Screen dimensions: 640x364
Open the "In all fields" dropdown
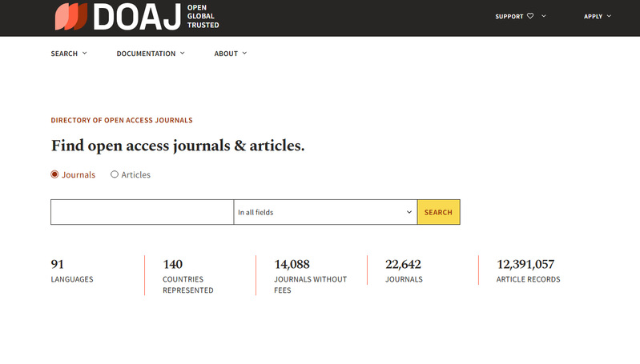pos(325,212)
